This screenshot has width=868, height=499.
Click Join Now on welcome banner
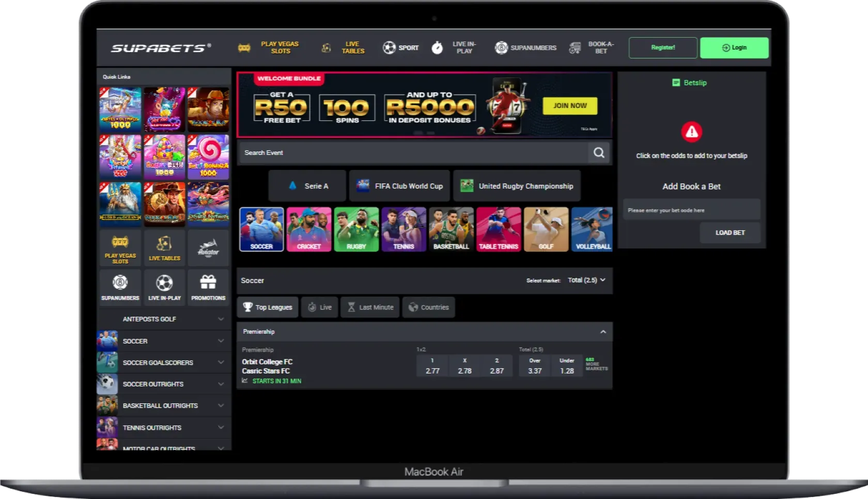[x=570, y=105]
